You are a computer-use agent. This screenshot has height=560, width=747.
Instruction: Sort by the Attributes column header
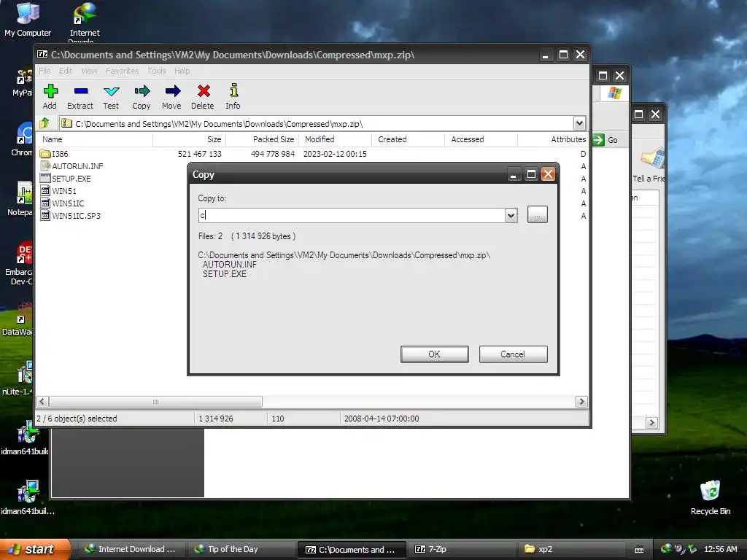coord(553,139)
